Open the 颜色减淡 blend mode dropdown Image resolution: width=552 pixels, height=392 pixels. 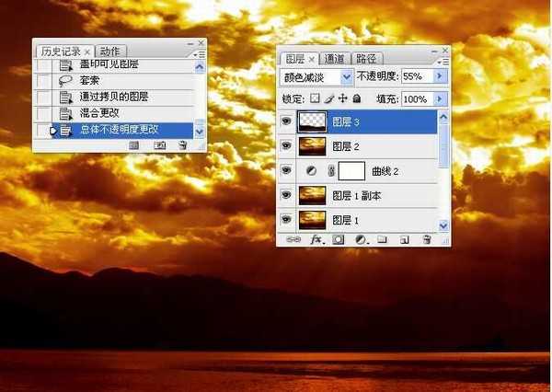pyautogui.click(x=347, y=76)
